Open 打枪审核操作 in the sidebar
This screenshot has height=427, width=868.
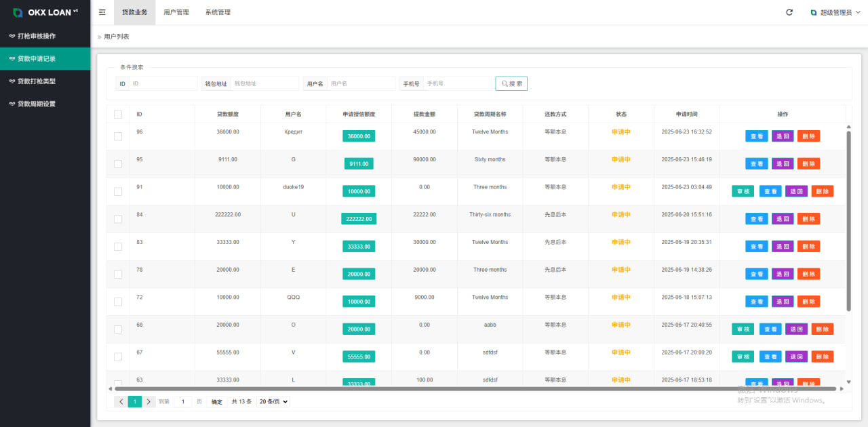point(45,36)
